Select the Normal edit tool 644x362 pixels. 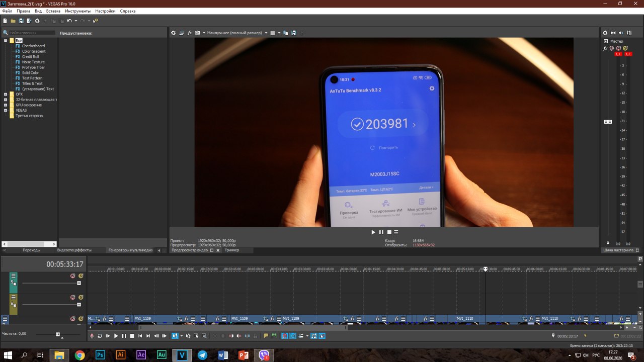coord(175,336)
